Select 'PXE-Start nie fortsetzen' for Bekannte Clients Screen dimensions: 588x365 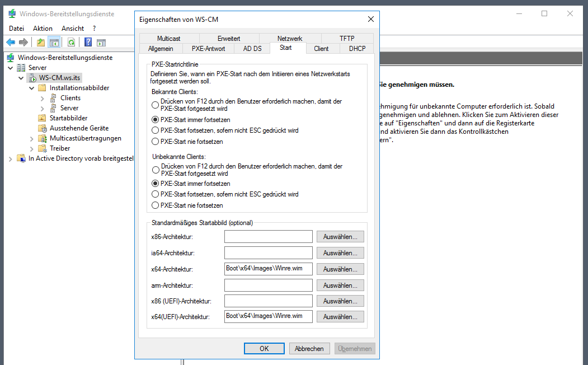155,142
